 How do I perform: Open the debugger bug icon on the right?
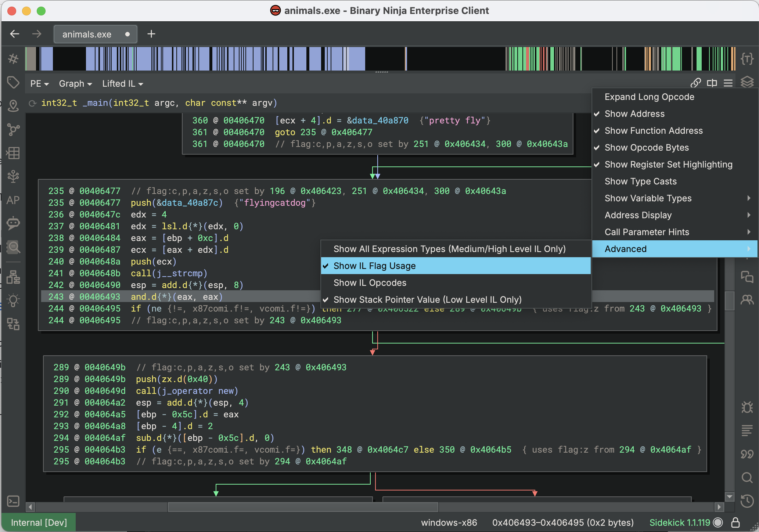(x=748, y=407)
